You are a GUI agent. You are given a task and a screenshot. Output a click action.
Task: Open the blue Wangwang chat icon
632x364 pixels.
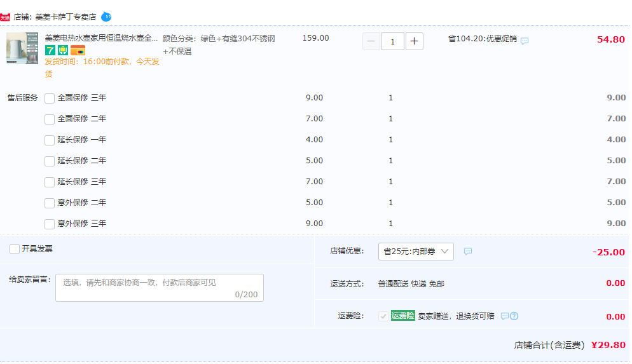click(106, 17)
